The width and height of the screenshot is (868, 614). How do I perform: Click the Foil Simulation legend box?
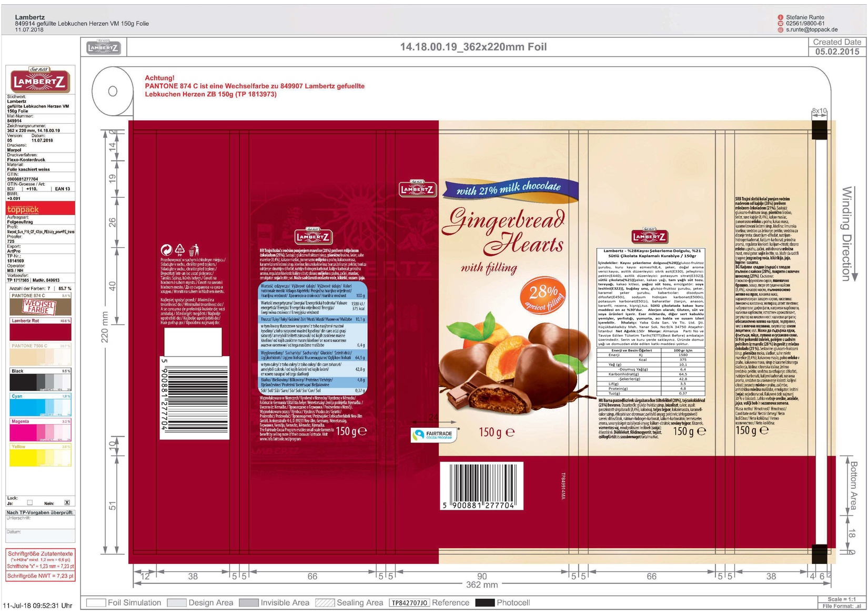(x=96, y=602)
